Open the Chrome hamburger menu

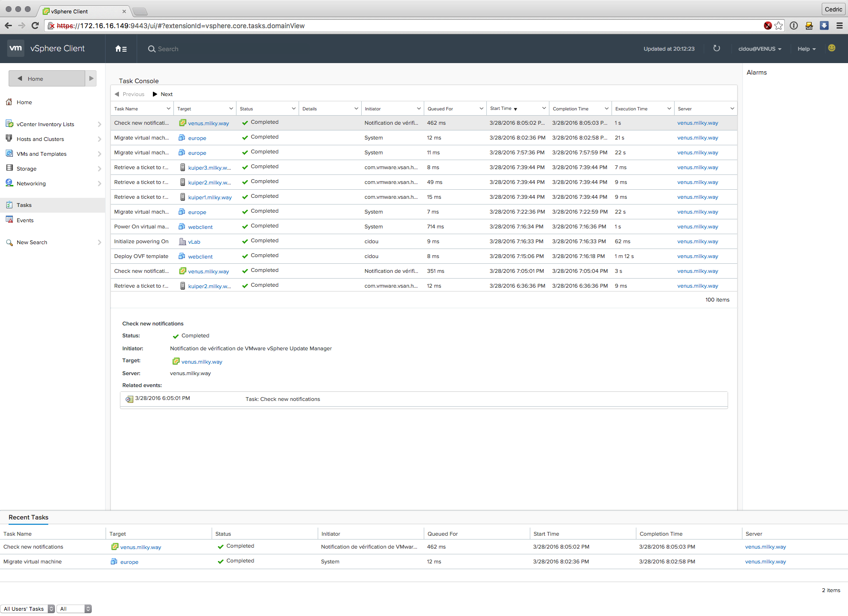pyautogui.click(x=839, y=26)
